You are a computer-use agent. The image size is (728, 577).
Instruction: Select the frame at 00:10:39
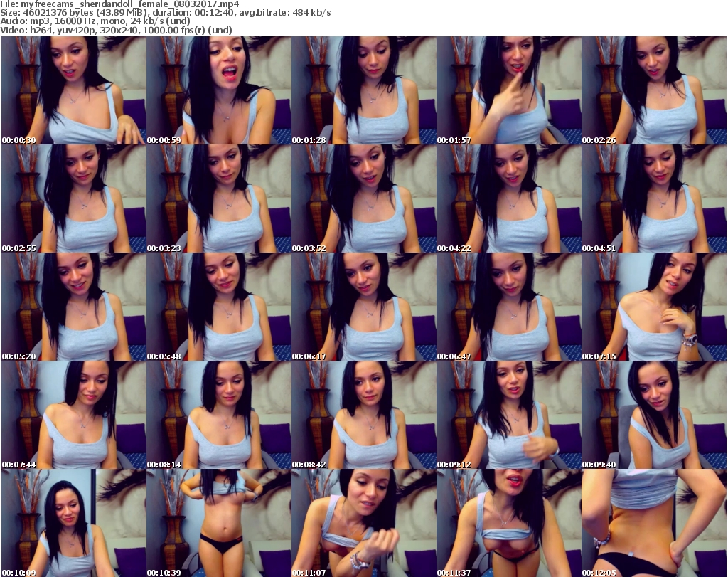[219, 523]
